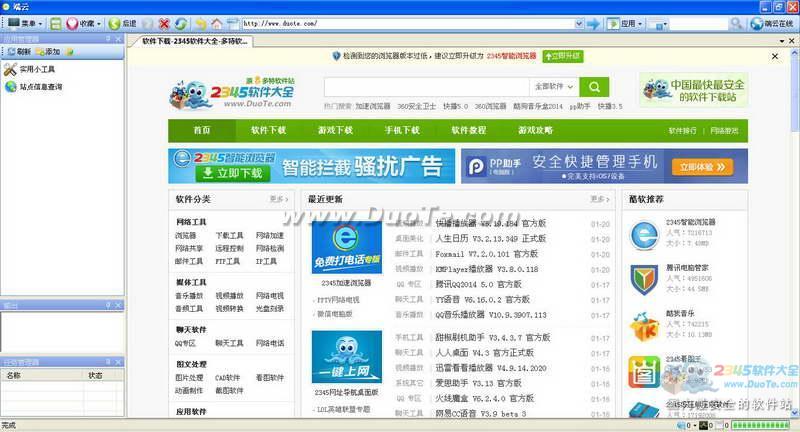Pin the middle output panel
Image resolution: width=800 pixels, height=432 pixels.
[x=108, y=305]
